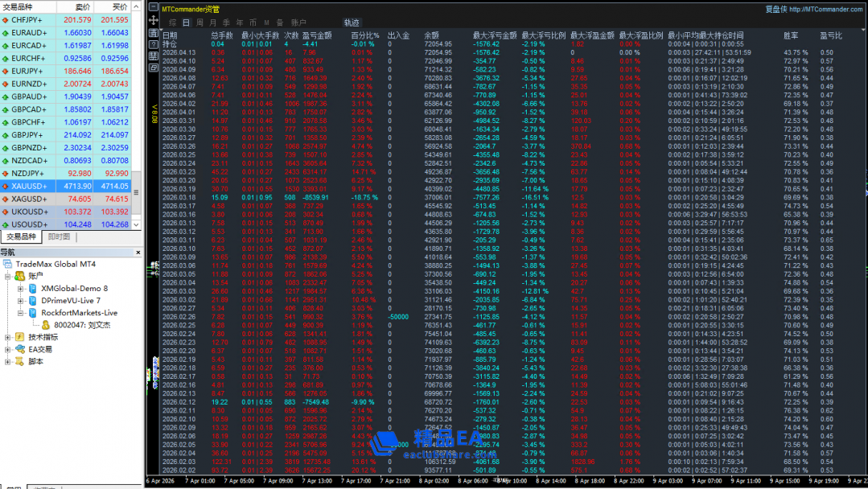Close the 导航 navigator panel
The width and height of the screenshot is (868, 489).
pos(137,252)
